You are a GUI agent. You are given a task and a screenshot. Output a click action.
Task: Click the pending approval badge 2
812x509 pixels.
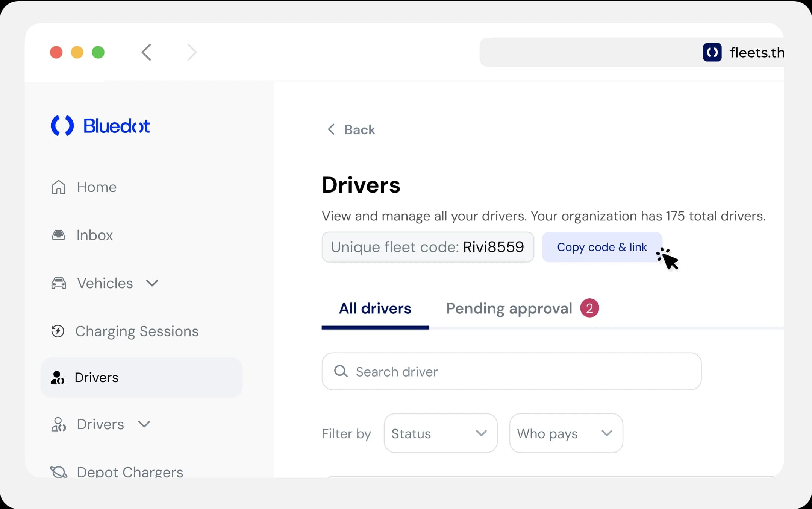pyautogui.click(x=589, y=308)
